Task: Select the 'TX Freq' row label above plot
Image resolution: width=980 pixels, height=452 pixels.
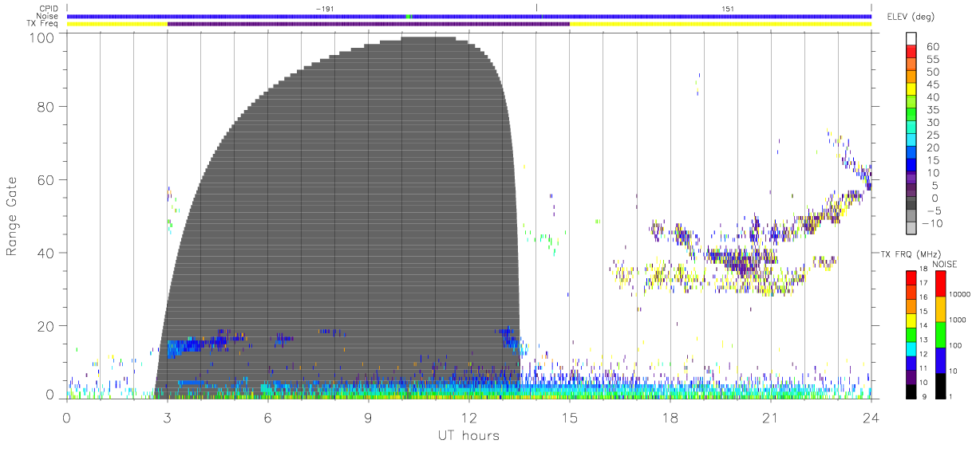Action: [44, 24]
